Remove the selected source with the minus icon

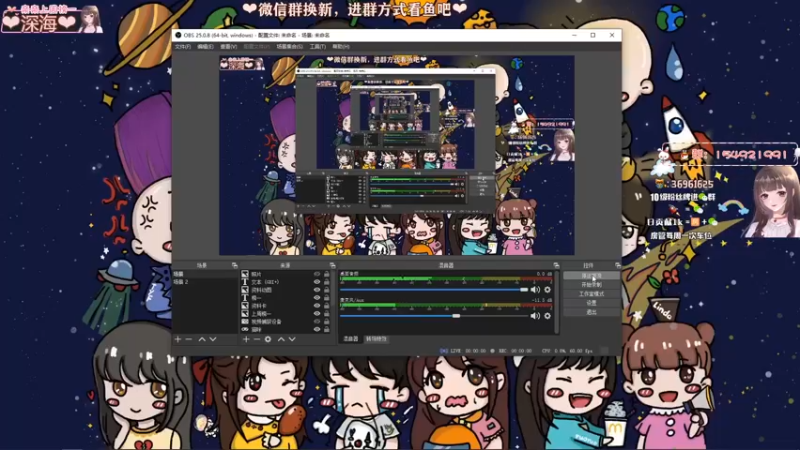[x=257, y=339]
